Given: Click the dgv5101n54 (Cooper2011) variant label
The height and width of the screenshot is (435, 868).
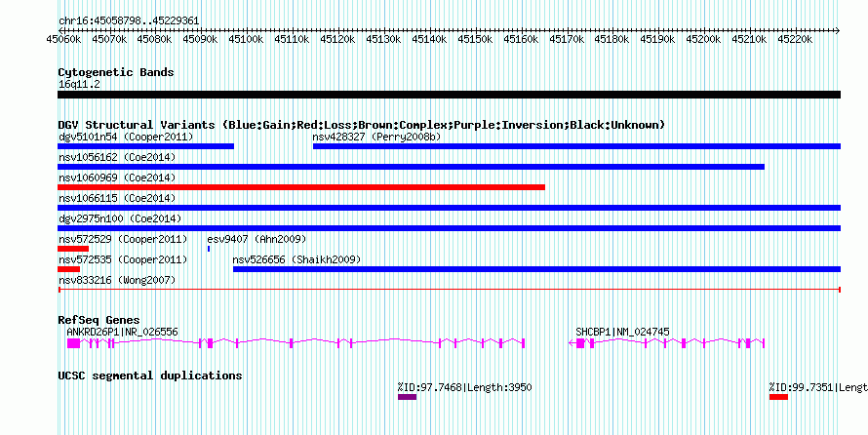Looking at the screenshot, I should 126,137.
